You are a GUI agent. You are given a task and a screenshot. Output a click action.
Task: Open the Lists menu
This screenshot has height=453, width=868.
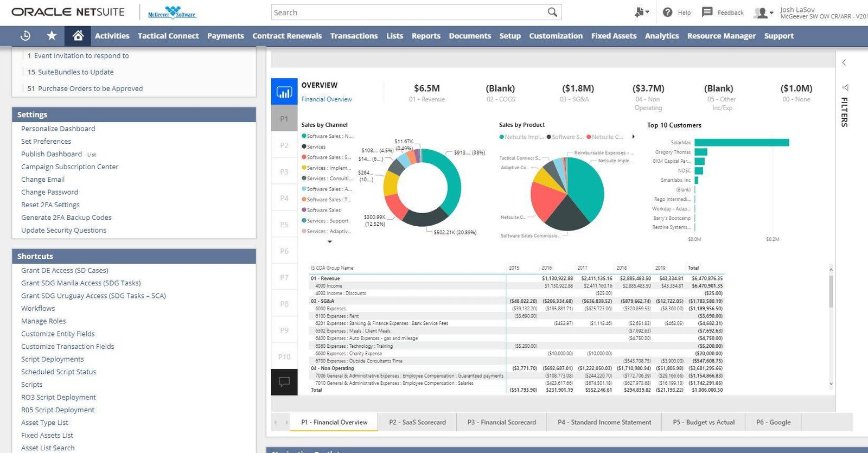click(x=394, y=36)
